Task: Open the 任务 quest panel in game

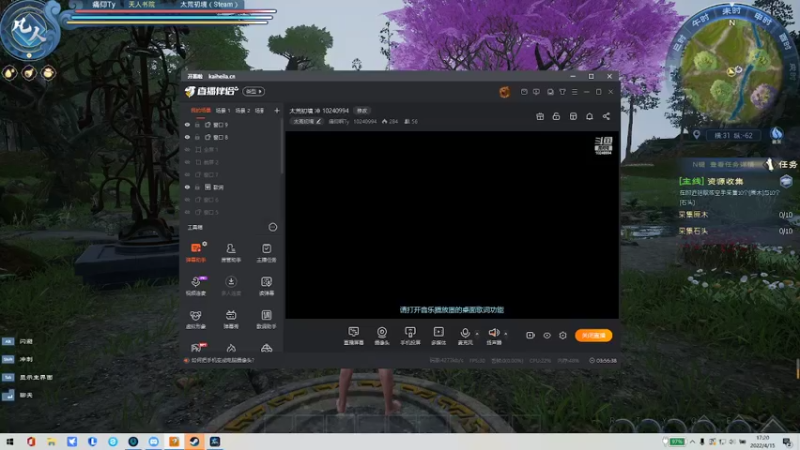Action: tap(783, 164)
